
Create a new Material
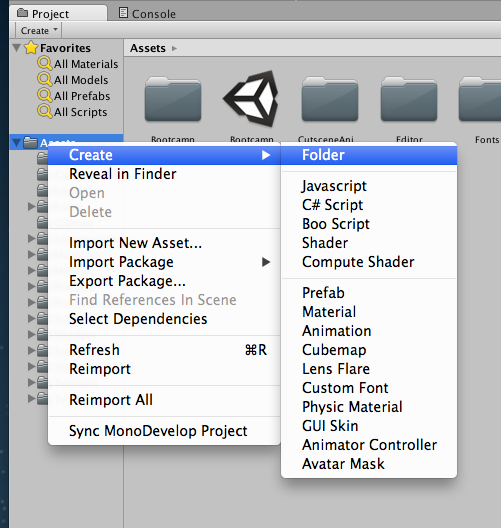[x=369, y=312]
